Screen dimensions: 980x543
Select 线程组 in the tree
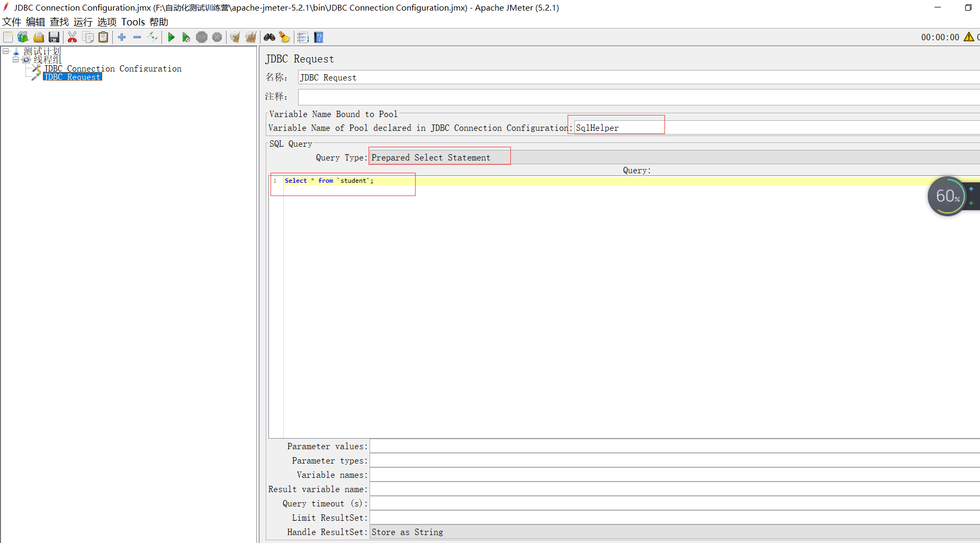pyautogui.click(x=48, y=59)
